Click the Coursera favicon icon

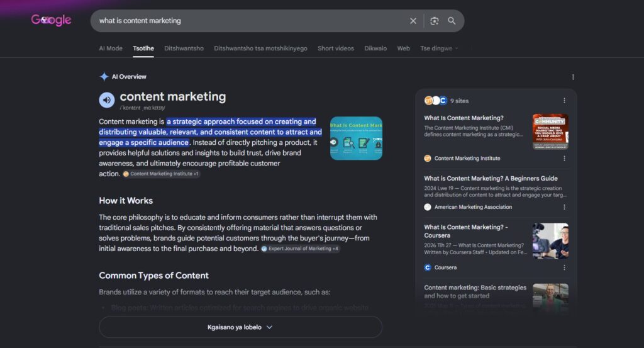(x=428, y=267)
